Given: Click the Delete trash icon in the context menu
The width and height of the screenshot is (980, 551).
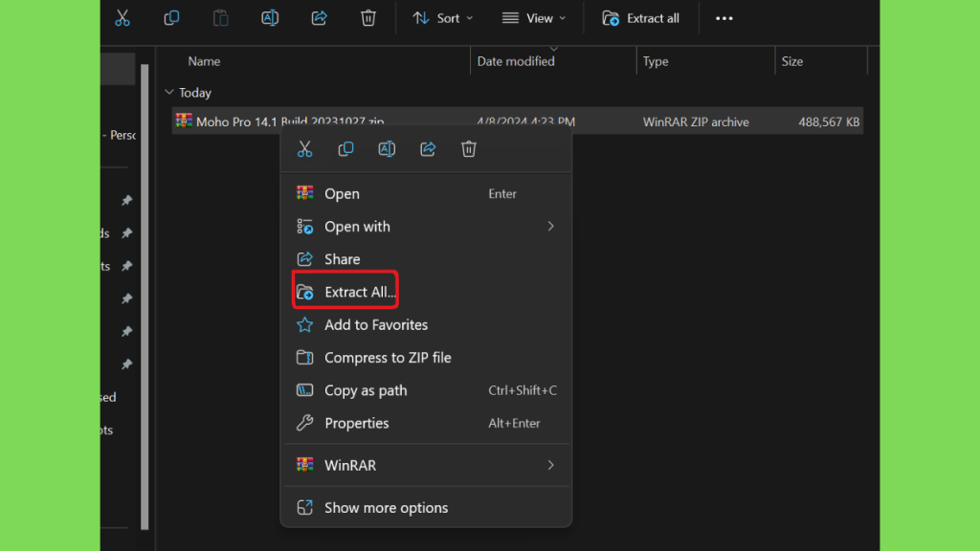Looking at the screenshot, I should click(469, 148).
